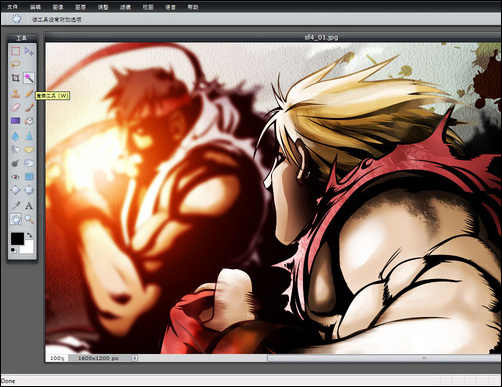Choose the Text tool marked A

pyautogui.click(x=29, y=206)
